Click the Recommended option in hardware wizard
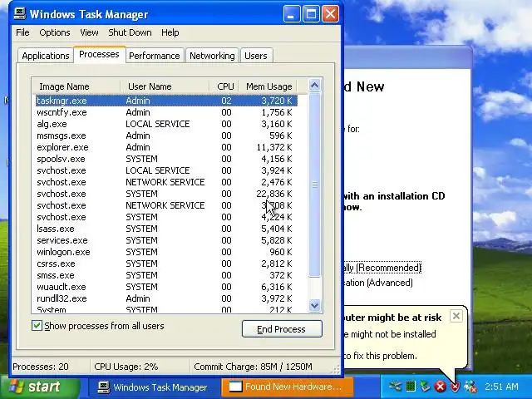This screenshot has height=399, width=532. pyautogui.click(x=382, y=268)
